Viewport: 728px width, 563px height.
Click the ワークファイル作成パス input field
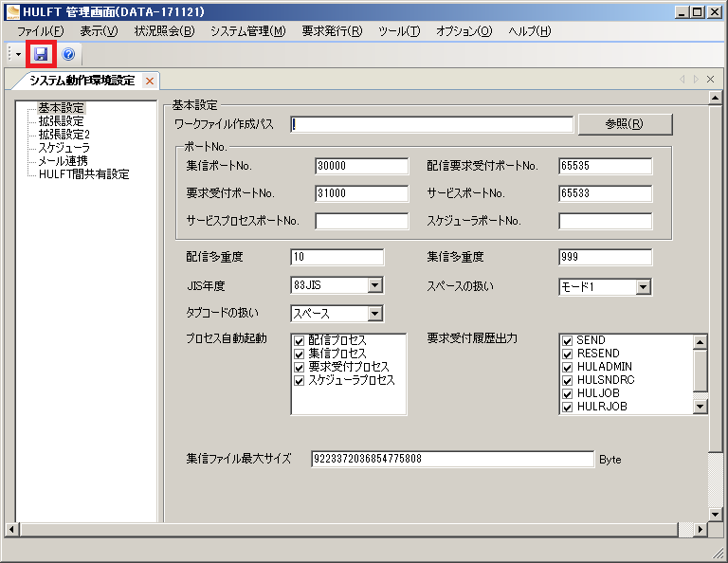[432, 124]
